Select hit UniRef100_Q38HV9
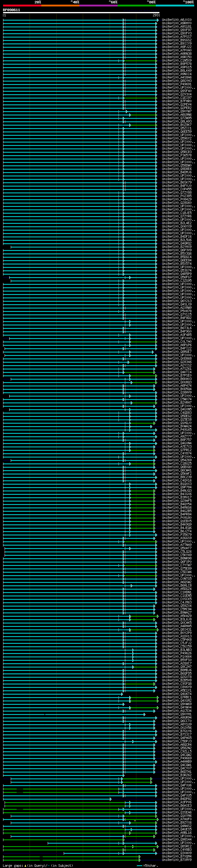 [x=176, y=392]
